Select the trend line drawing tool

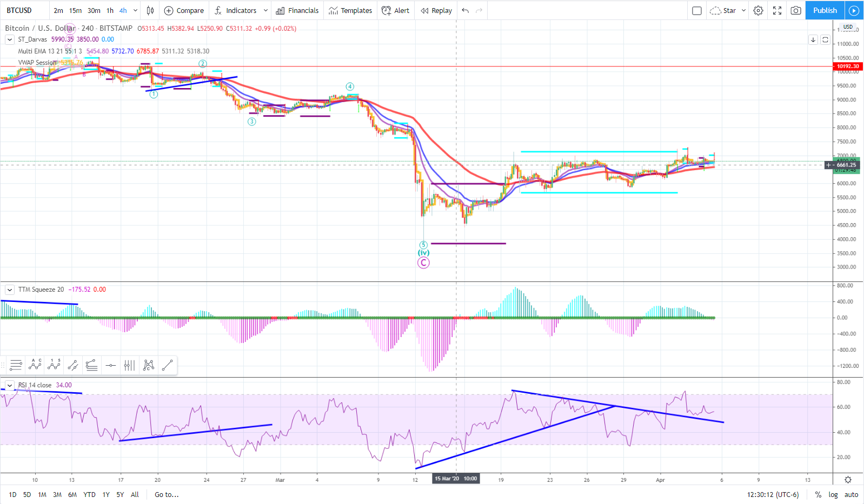point(168,366)
